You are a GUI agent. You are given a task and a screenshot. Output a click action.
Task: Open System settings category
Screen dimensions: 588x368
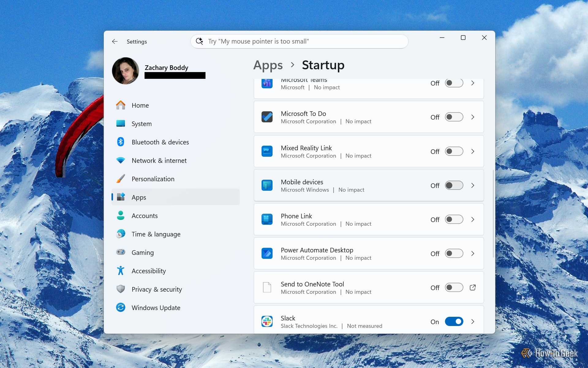pyautogui.click(x=175, y=124)
